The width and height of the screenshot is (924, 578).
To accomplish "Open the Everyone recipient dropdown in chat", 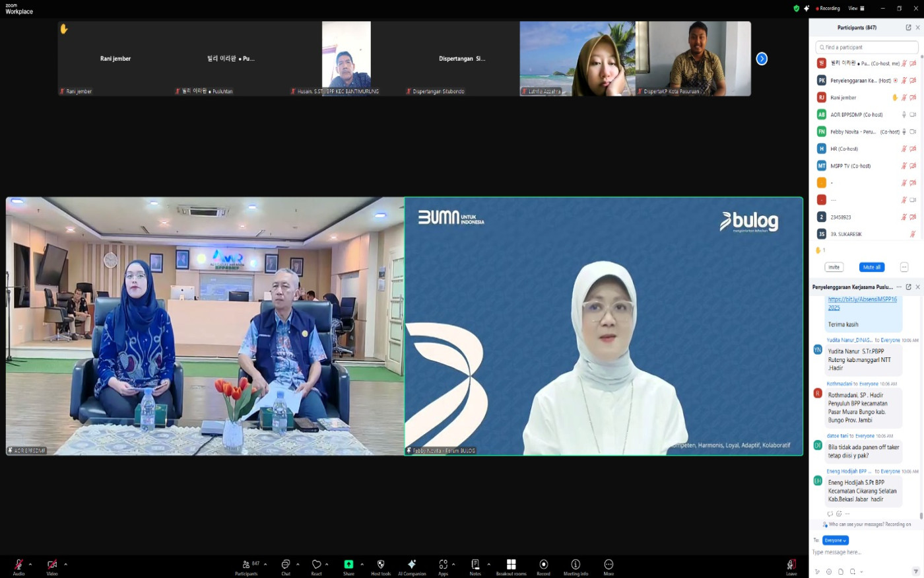I will (x=835, y=540).
